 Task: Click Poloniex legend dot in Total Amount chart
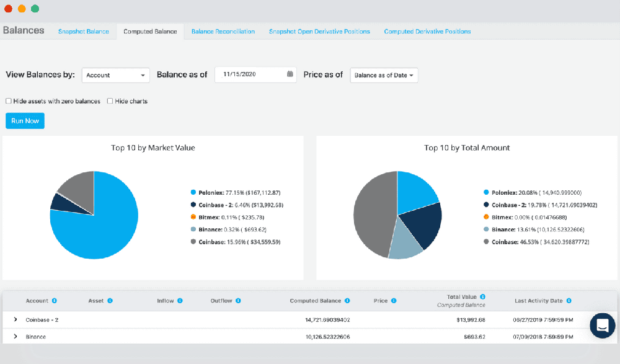[486, 192]
